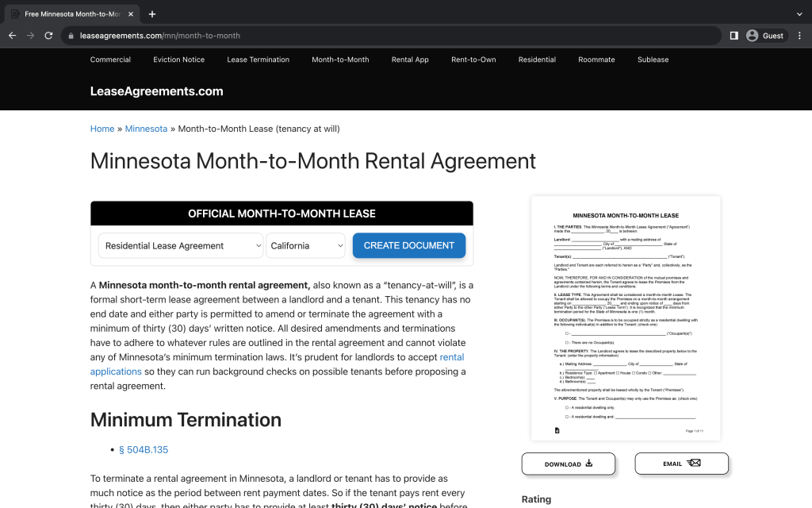This screenshot has height=508, width=812.
Task: Go to the Rent-to-Own menu item
Action: coord(473,60)
